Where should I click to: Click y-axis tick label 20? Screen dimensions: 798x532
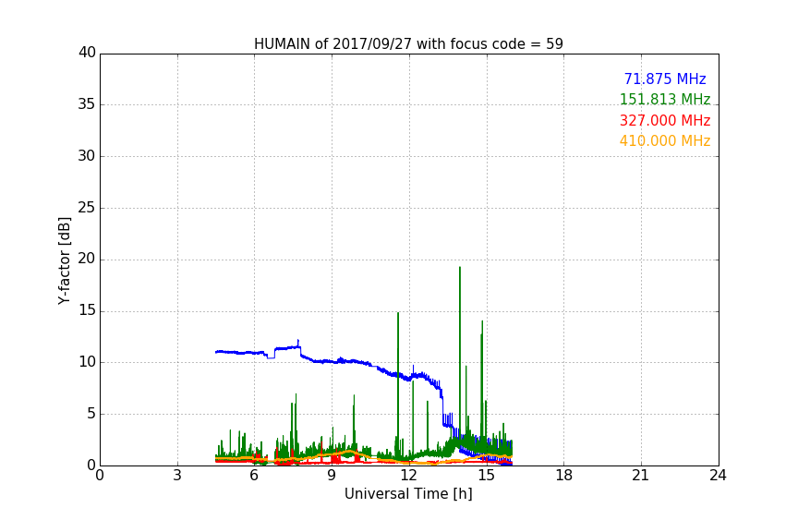(x=87, y=260)
